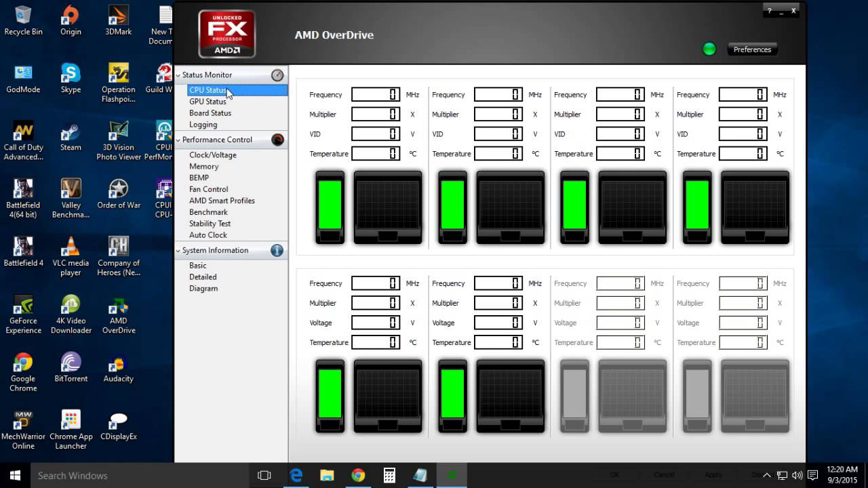Open the Stability Test page
The image size is (868, 488).
[x=210, y=224]
